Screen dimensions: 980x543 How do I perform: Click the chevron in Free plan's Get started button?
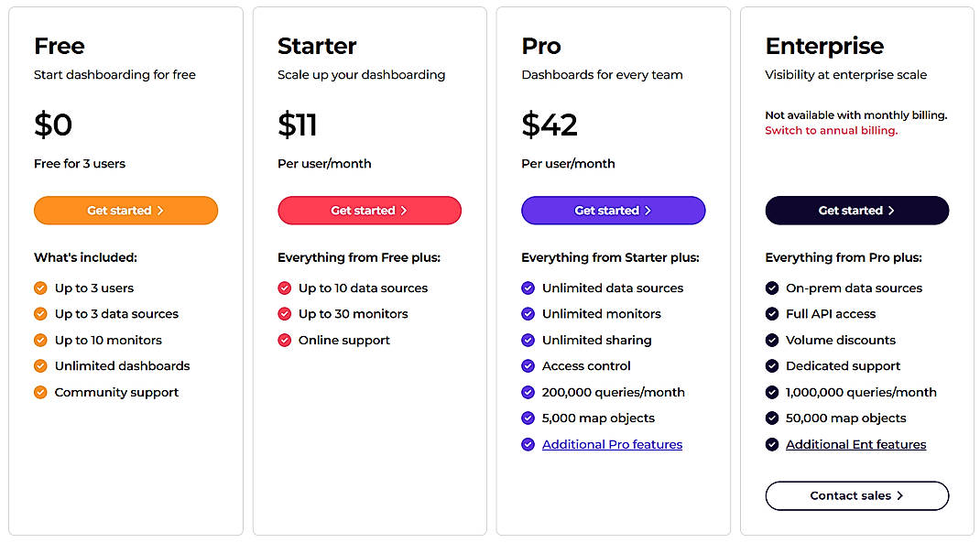(x=160, y=210)
